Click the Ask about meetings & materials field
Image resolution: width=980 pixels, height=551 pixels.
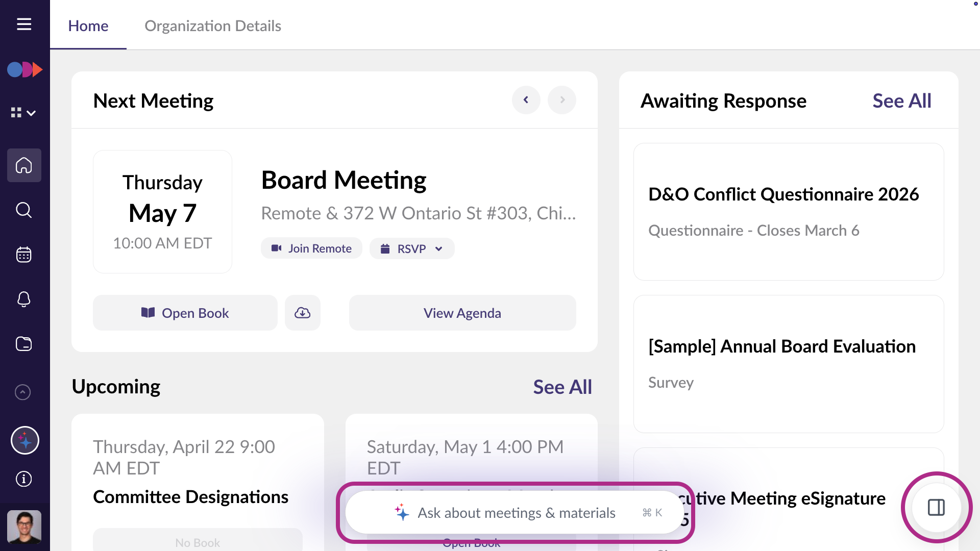pos(515,513)
